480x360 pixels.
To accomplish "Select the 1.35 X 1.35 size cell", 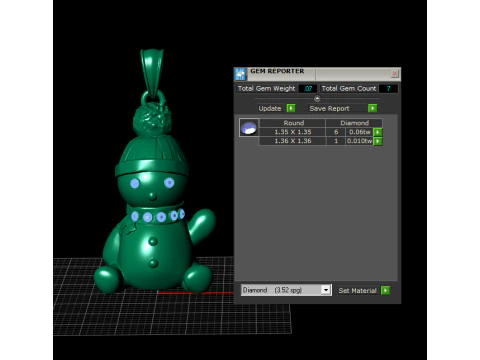I will [293, 132].
